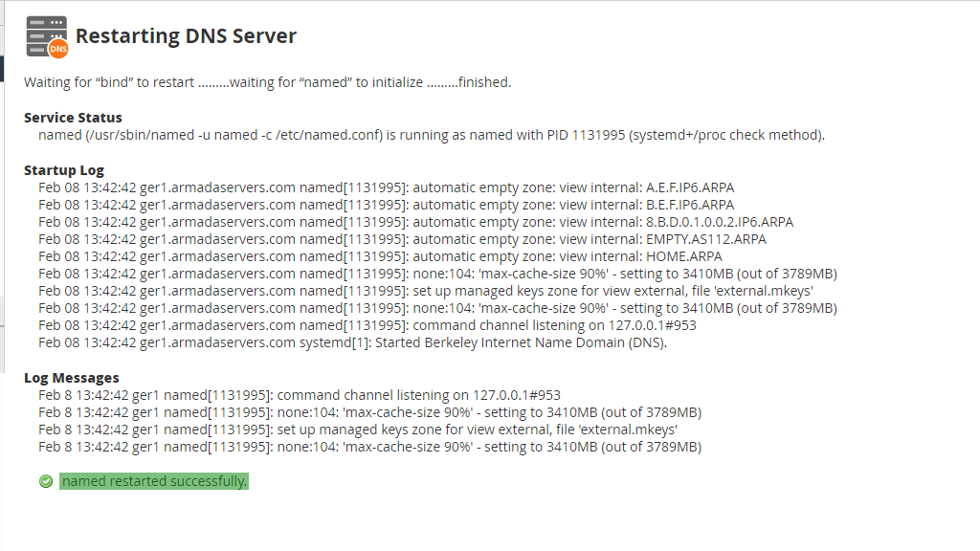Click the green success checkmark icon
This screenshot has width=980, height=551.
point(46,481)
